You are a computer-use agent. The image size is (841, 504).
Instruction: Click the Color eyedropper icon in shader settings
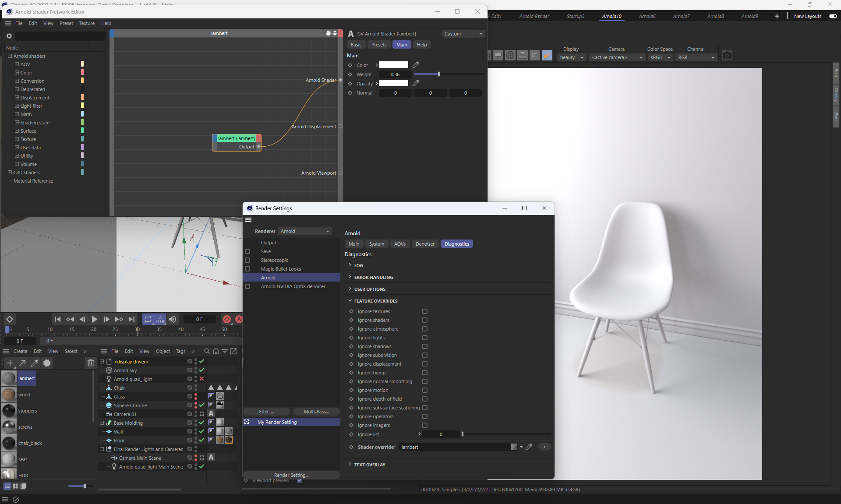(416, 65)
